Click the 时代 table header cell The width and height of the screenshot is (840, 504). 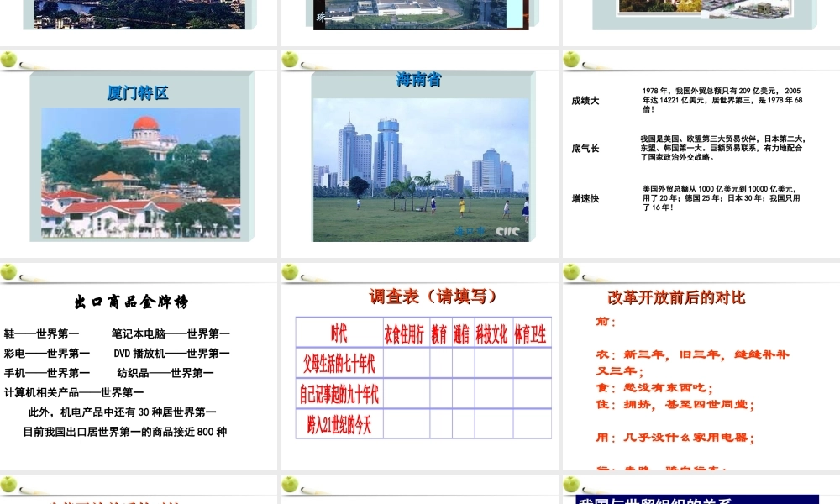tap(339, 333)
